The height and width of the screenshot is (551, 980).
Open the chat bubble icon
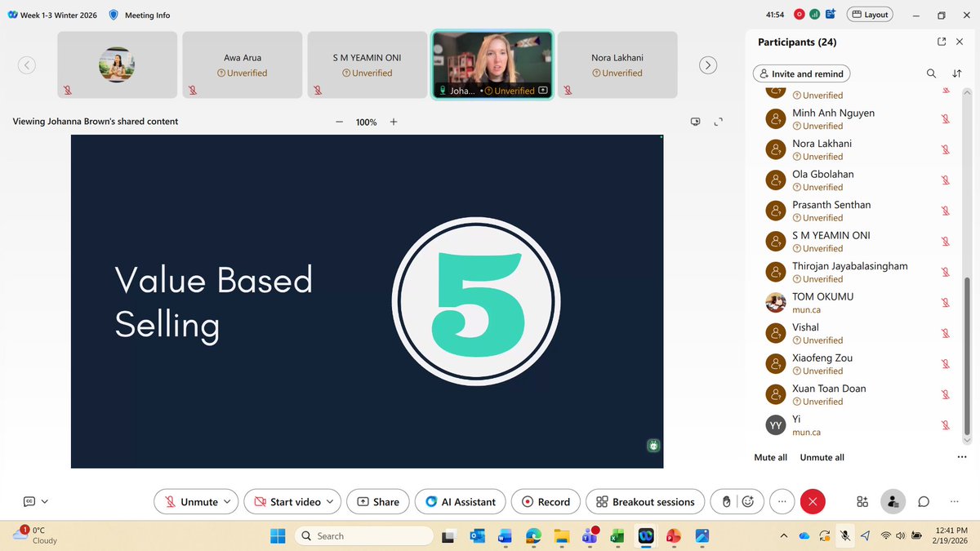tap(924, 501)
